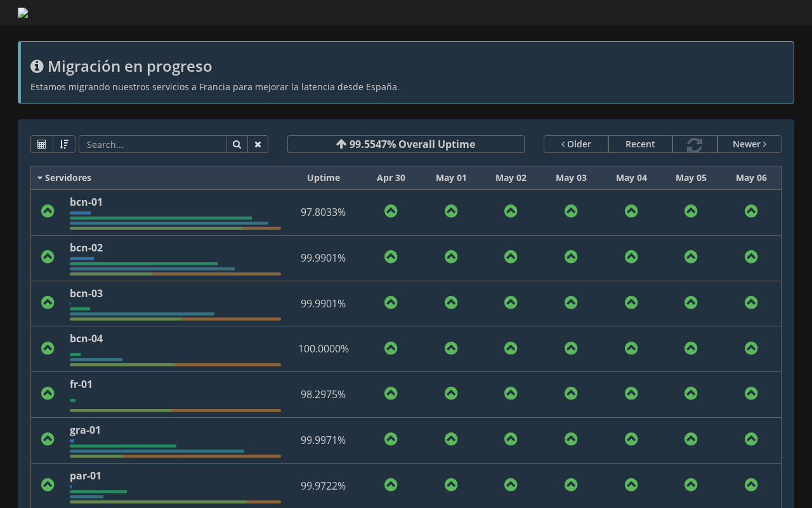Click the 99.5547% Overall Uptime button
This screenshot has height=508, width=812.
(406, 144)
